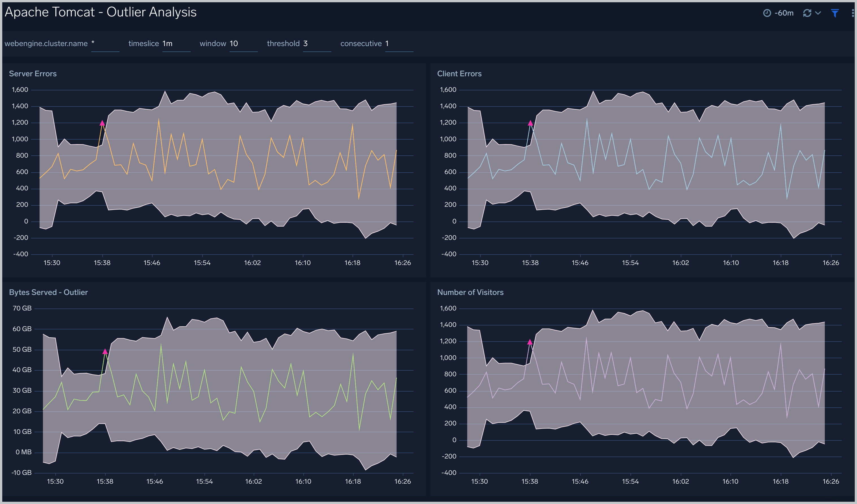Expand the refresh interval dropdown arrow
Image resolution: width=857 pixels, height=504 pixels.
click(x=818, y=13)
